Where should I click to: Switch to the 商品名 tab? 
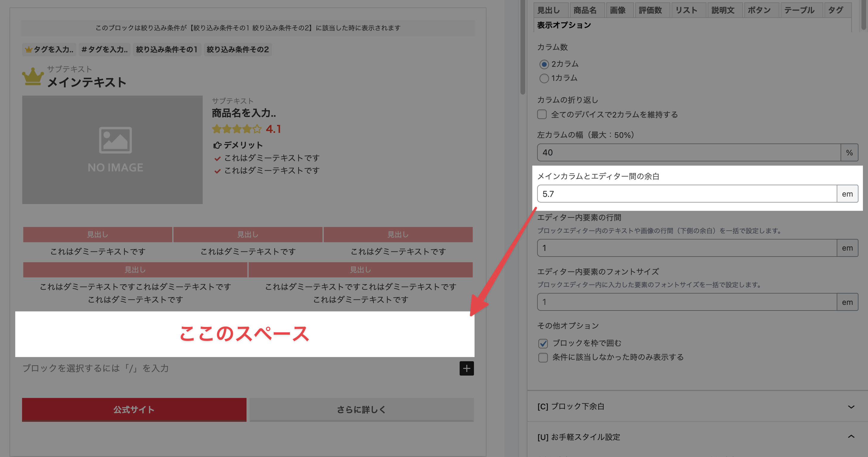tap(587, 10)
